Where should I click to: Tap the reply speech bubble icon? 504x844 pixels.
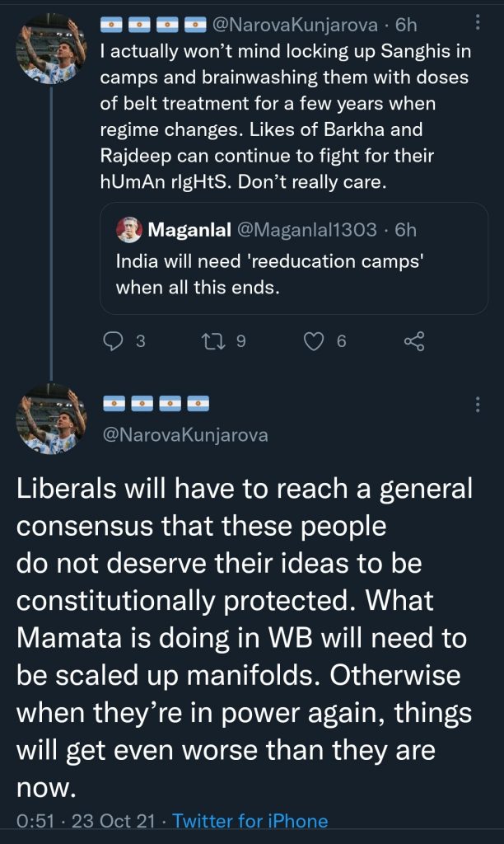(x=113, y=341)
